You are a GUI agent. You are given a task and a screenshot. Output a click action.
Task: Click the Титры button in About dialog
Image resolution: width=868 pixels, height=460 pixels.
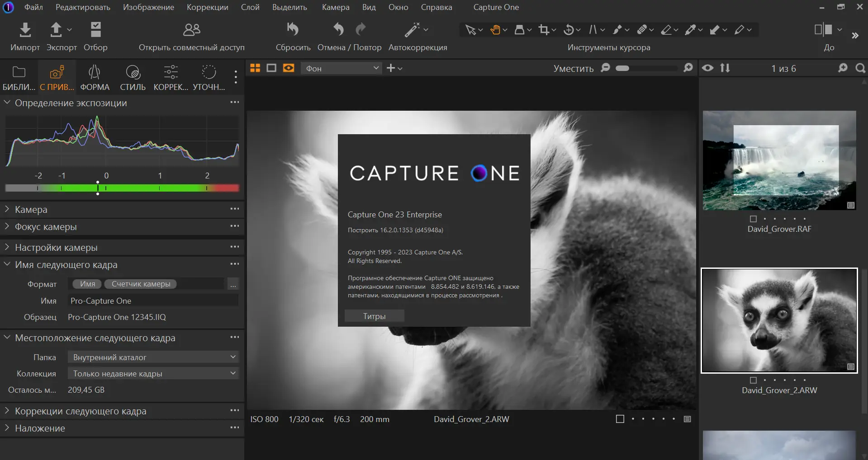tap(374, 316)
